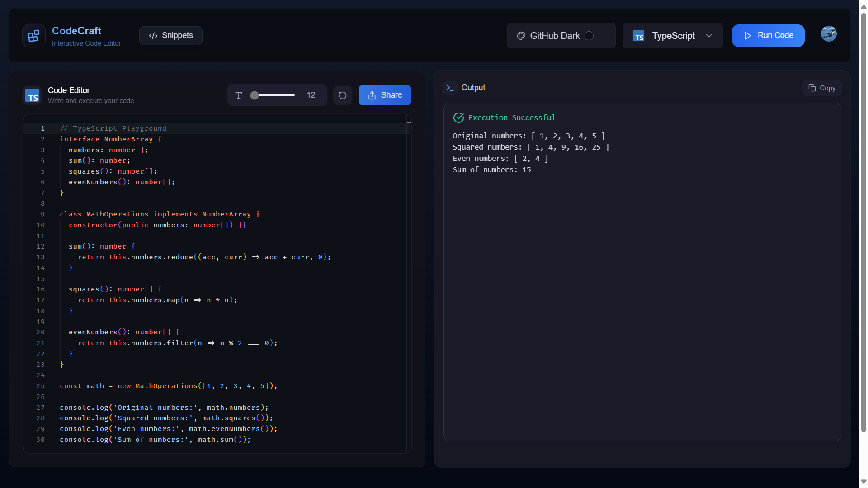868x488 pixels.
Task: Click the reset code icon button
Action: pos(342,95)
